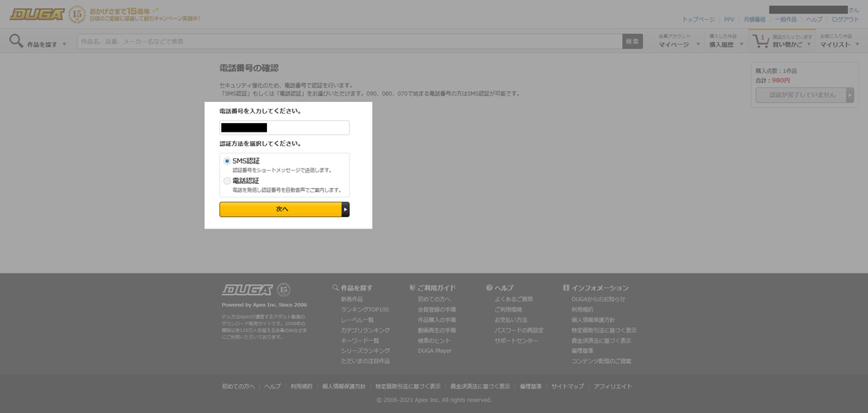Viewport: 868px width, 413px height.
Task: Click the phone number input field
Action: pos(284,128)
